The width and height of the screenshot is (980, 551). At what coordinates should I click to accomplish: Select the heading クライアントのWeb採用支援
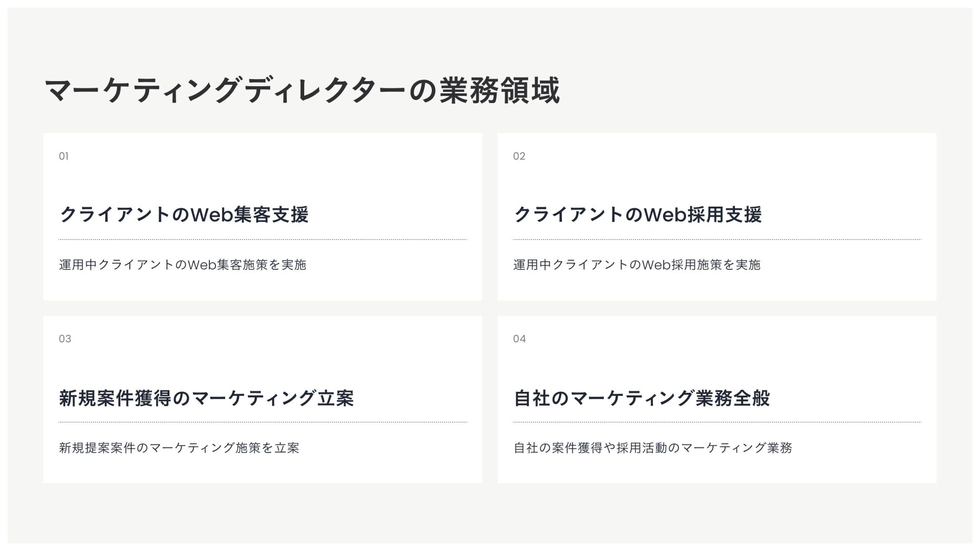coord(638,215)
